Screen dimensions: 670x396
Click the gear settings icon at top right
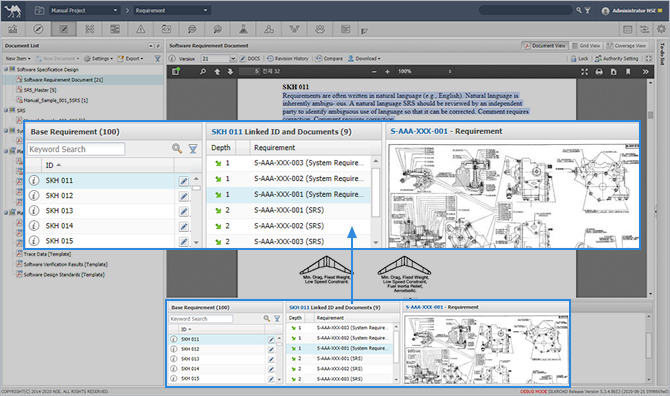[661, 29]
